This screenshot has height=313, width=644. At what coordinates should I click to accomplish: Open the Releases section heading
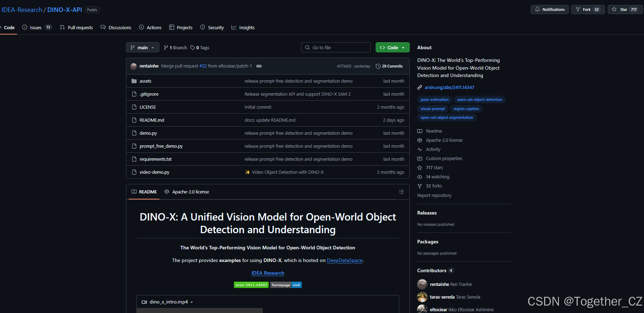tap(427, 213)
